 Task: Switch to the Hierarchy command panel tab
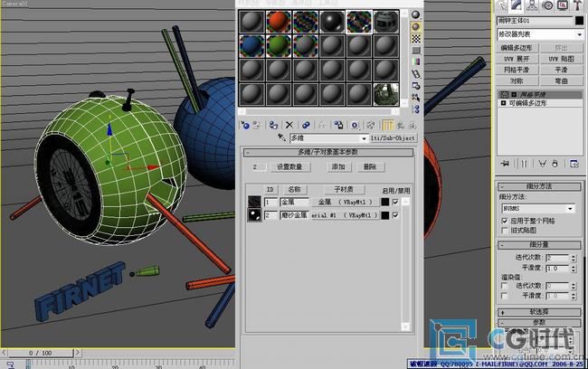532,5
